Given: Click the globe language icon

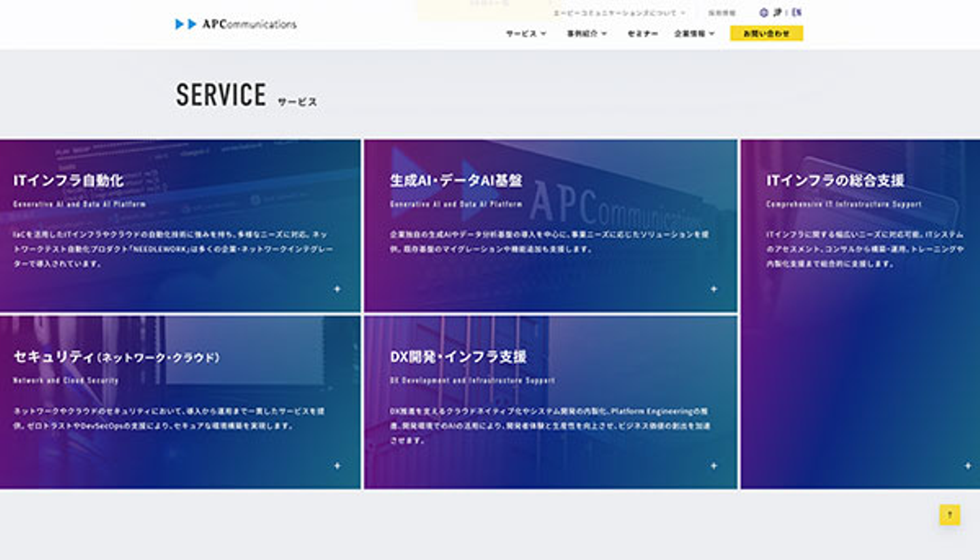Looking at the screenshot, I should [764, 12].
